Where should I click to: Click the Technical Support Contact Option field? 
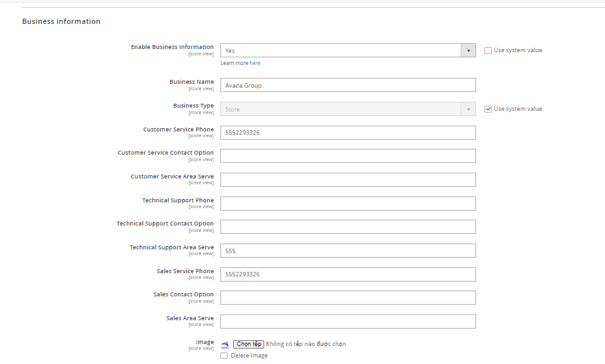click(348, 227)
